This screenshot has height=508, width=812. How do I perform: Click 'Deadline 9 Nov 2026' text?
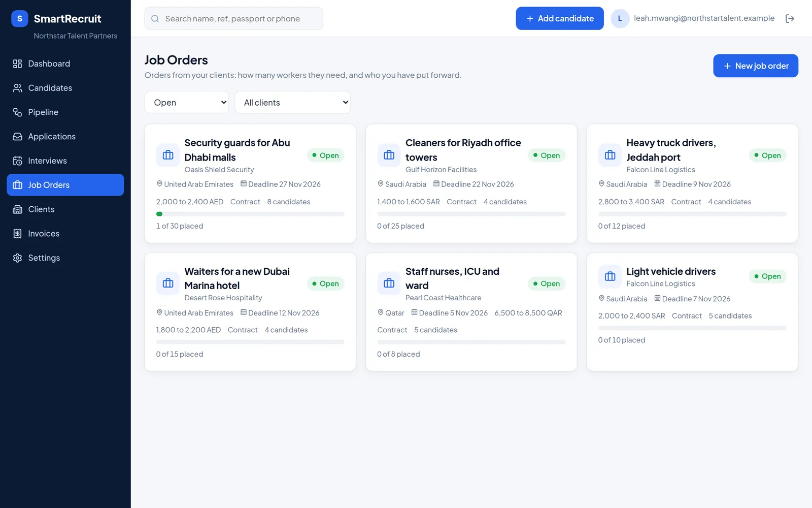[x=696, y=184]
